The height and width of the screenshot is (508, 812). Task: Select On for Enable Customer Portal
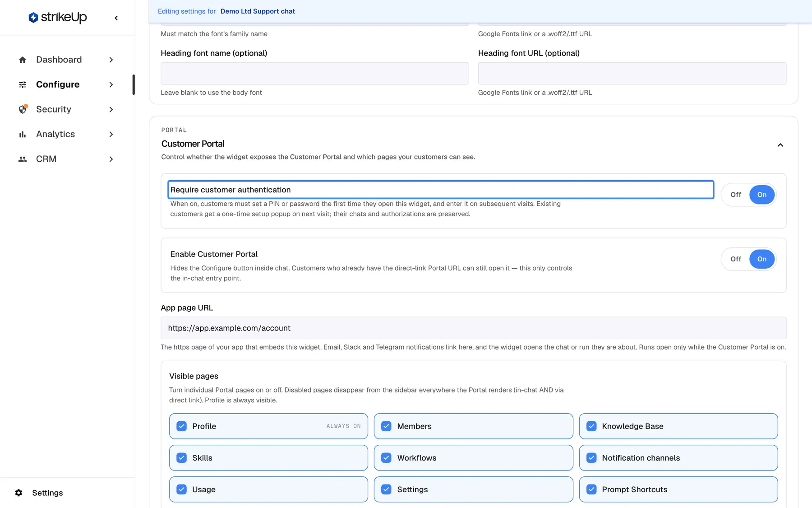click(762, 259)
